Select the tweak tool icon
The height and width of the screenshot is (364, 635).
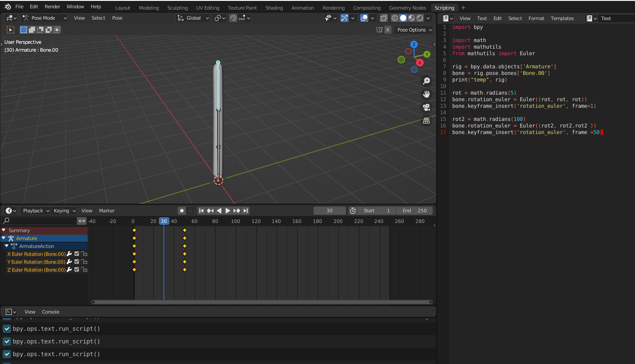coord(10,30)
